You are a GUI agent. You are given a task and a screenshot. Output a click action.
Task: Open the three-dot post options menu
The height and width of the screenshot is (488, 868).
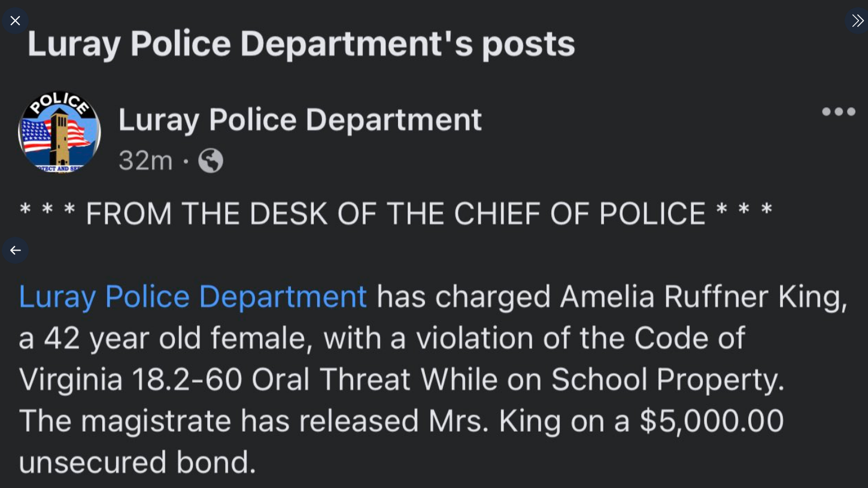click(838, 112)
